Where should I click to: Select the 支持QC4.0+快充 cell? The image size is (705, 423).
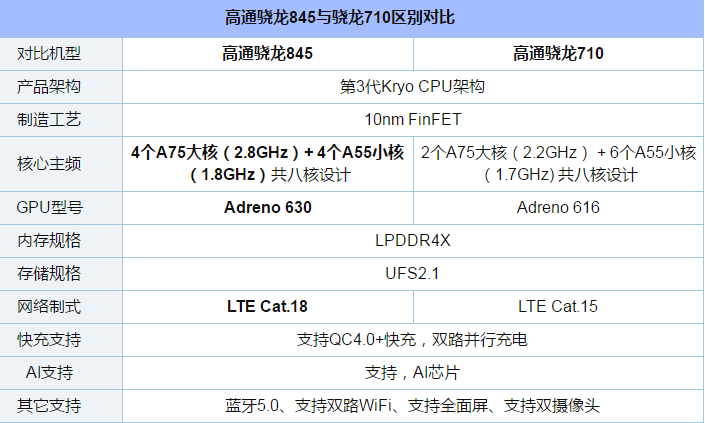[413, 340]
